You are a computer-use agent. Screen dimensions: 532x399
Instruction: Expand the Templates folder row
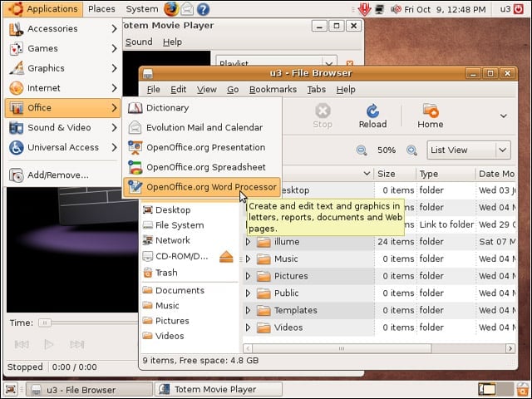pyautogui.click(x=248, y=310)
